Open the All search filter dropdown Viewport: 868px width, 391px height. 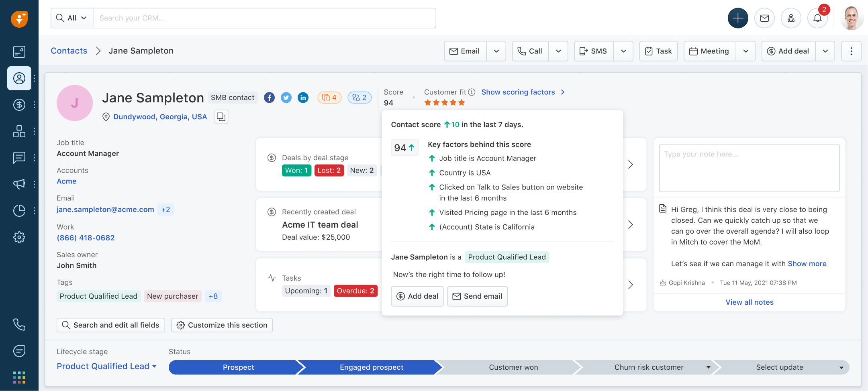[71, 18]
